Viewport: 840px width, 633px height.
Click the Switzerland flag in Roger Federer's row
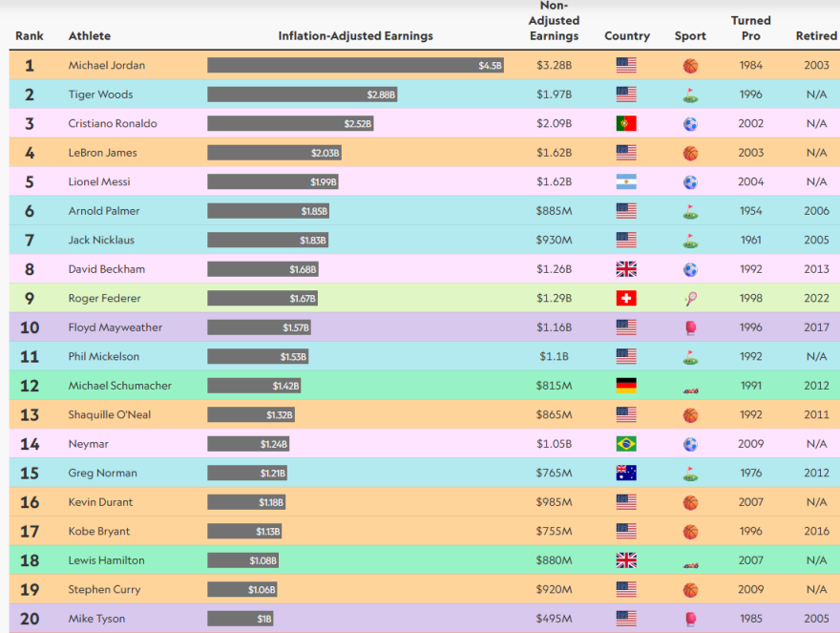[x=626, y=299]
